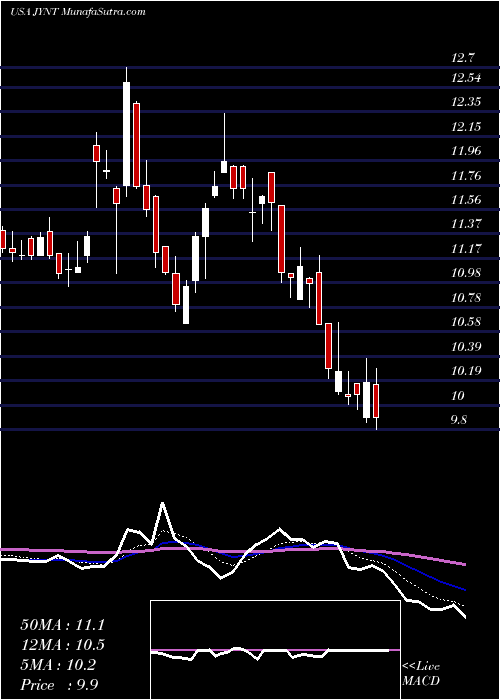Click the 10.98 price axis value
Screen dimensions: 500x700
[466, 273]
